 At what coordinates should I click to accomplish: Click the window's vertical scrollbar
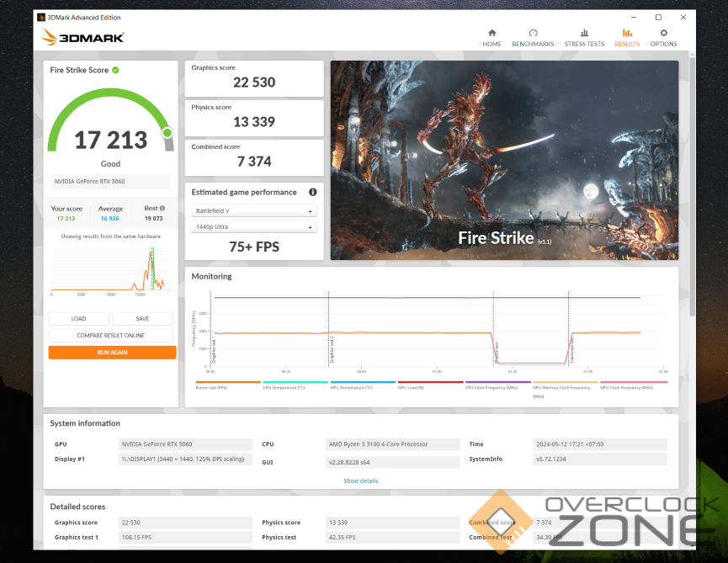pyautogui.click(x=692, y=186)
